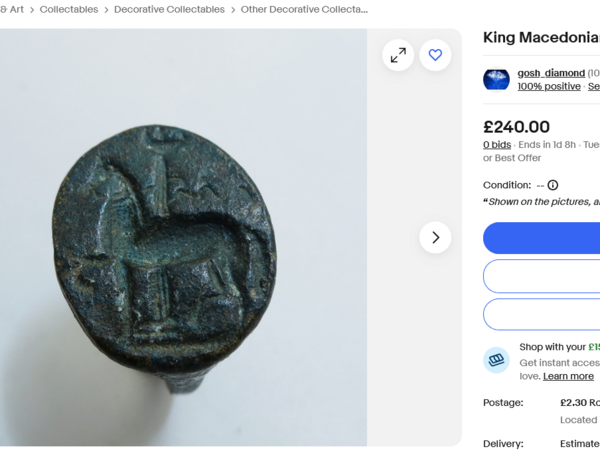View 100% positive feedback link

pyautogui.click(x=549, y=86)
